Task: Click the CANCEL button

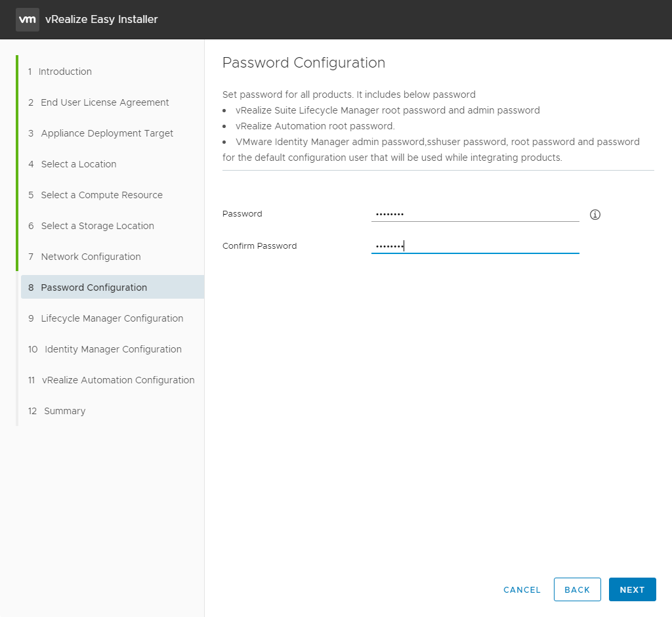Action: [x=522, y=589]
